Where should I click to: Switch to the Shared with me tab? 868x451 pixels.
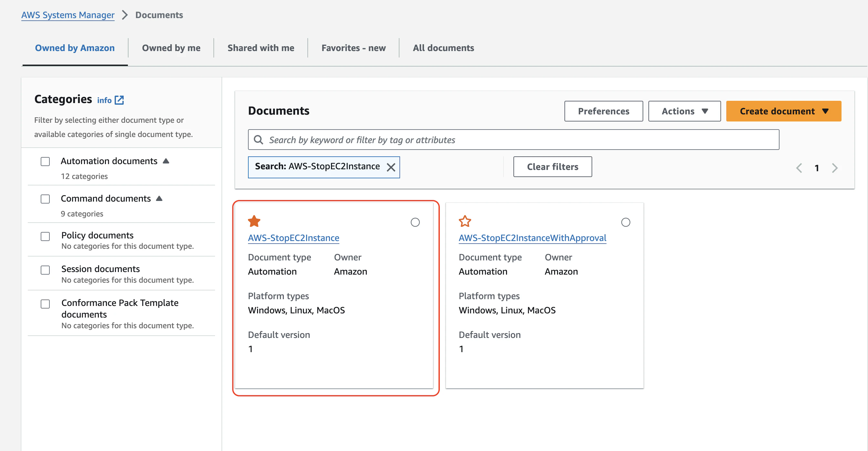pyautogui.click(x=261, y=48)
